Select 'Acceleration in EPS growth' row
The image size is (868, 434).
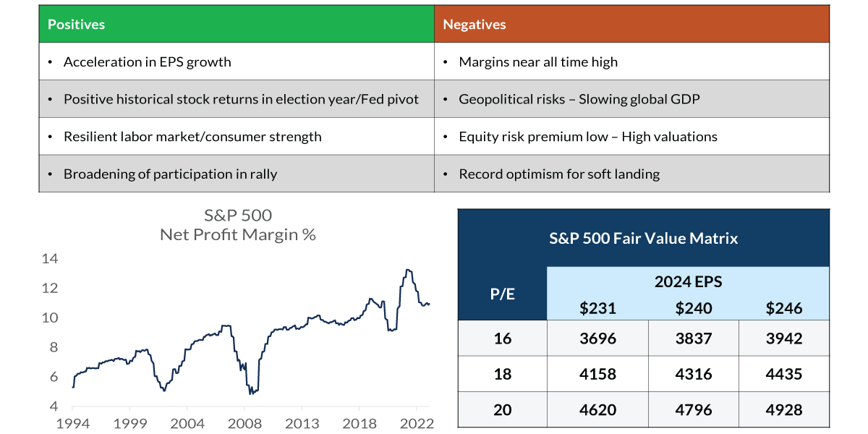148,62
